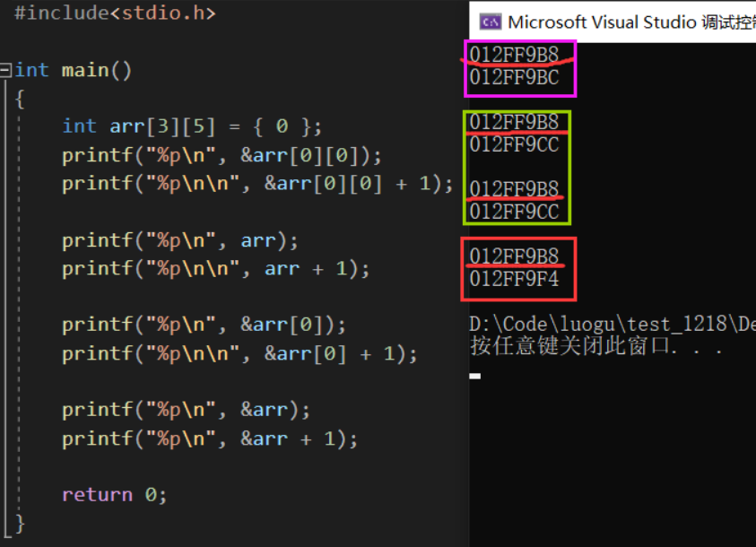Place cursor on #include<stdio.h> line
The image size is (756, 547).
[115, 13]
